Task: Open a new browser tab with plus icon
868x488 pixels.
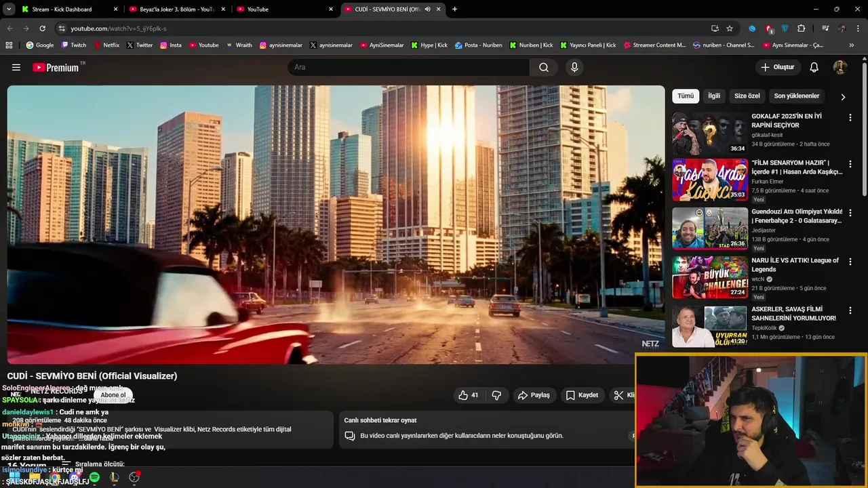Action: pos(454,9)
